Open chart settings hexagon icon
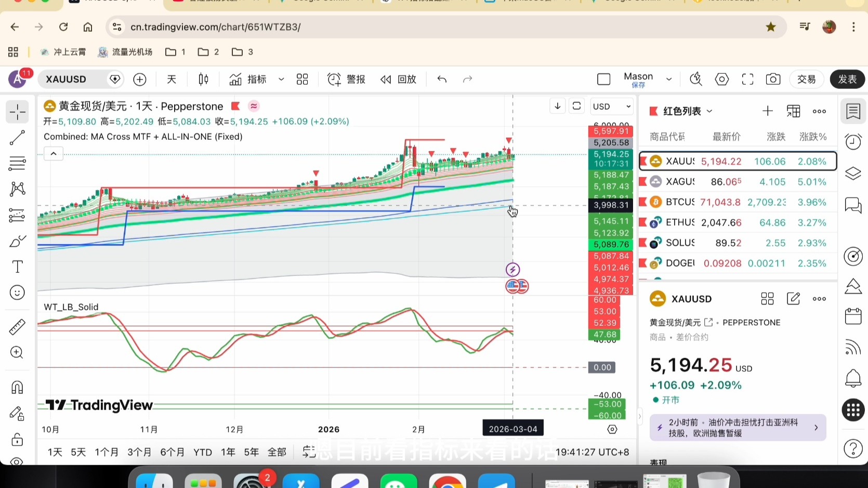Viewport: 868px width, 488px height. click(721, 80)
